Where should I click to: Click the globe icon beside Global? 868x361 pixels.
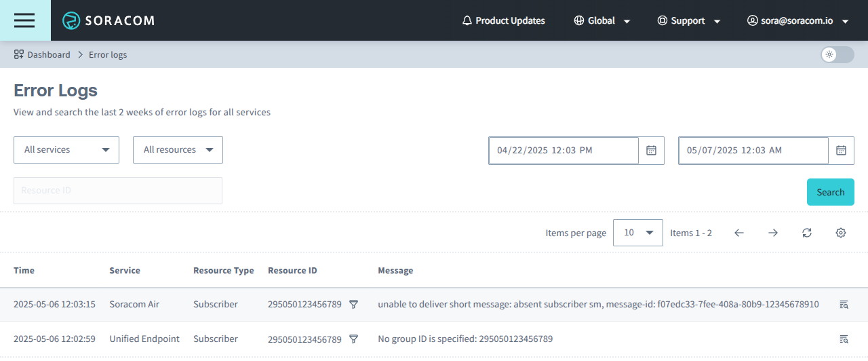point(579,20)
